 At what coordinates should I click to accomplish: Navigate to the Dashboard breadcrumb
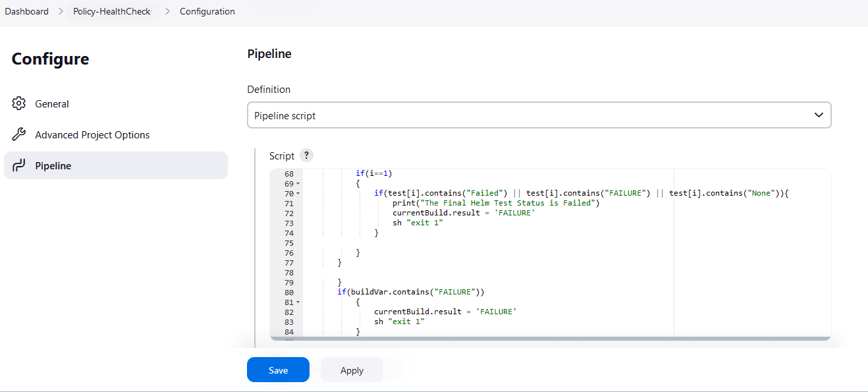26,11
